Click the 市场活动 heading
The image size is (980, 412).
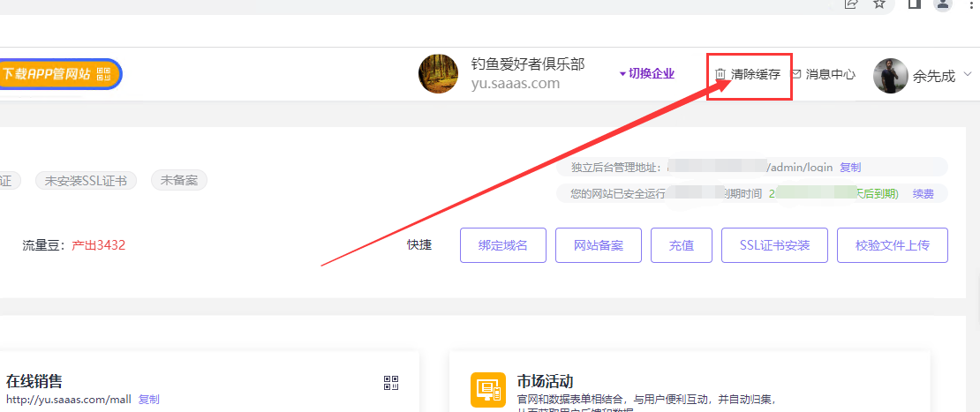point(546,381)
